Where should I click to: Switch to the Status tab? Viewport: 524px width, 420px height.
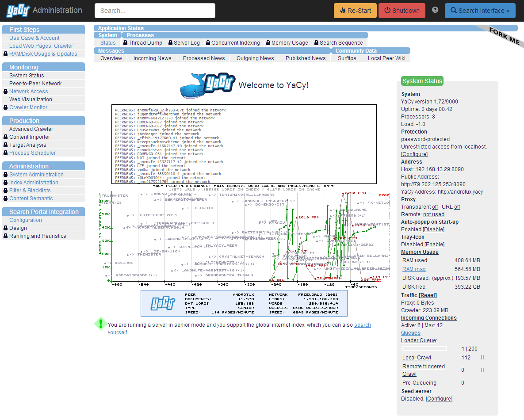coord(108,43)
